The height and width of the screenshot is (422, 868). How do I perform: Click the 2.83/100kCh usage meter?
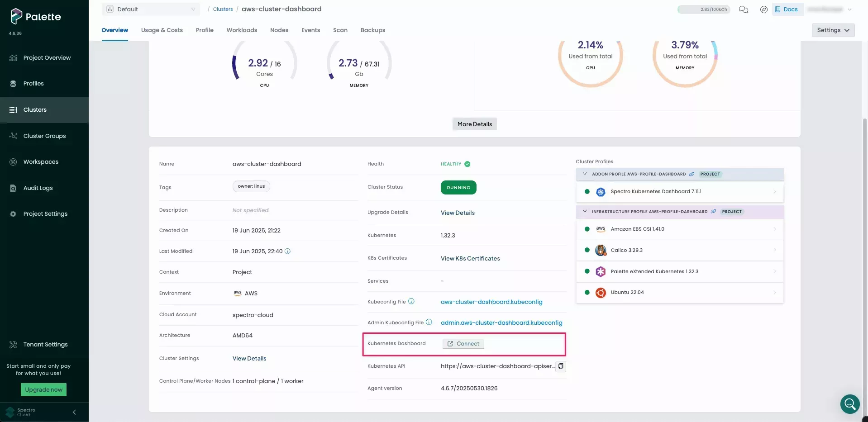[x=703, y=9]
